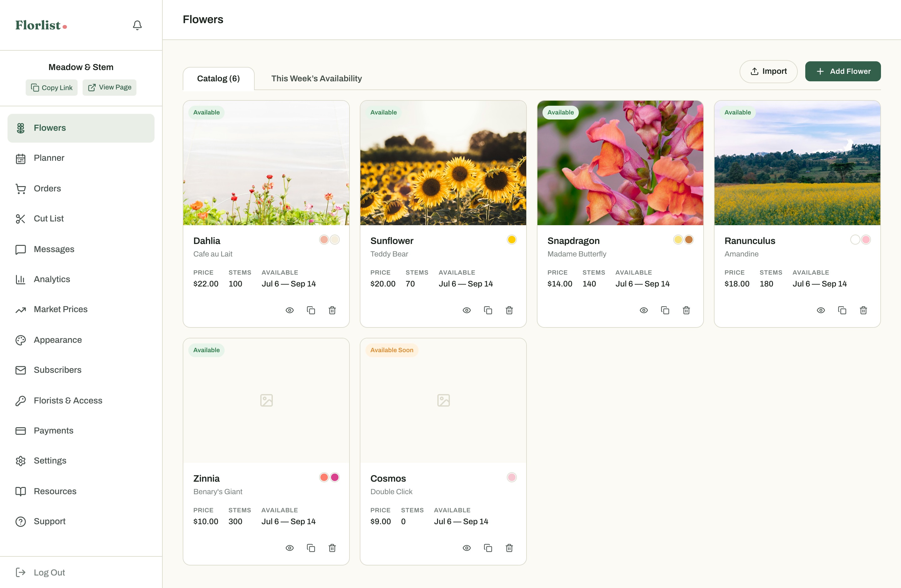
Task: Delete the Sunflower entry
Action: pyautogui.click(x=509, y=310)
